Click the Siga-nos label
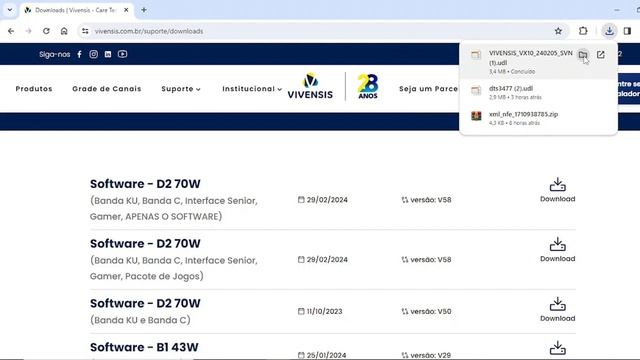Viewport: 640px width, 360px height. click(55, 54)
